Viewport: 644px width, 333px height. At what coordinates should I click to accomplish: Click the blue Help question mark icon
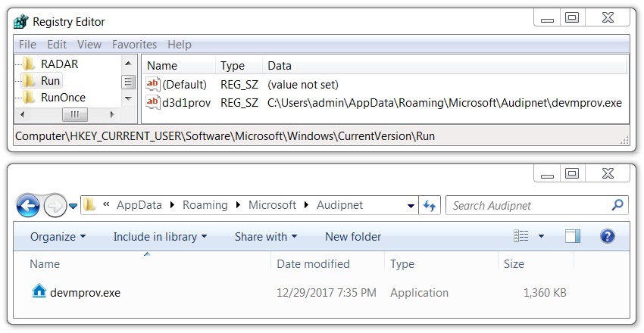[607, 236]
